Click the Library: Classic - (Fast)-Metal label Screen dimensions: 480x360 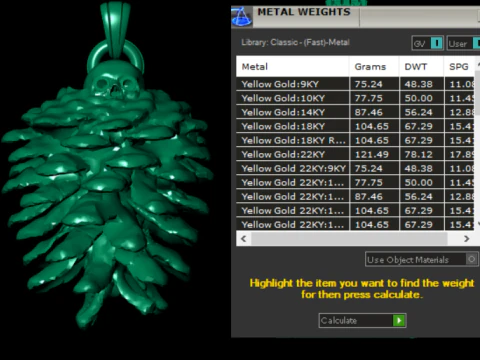[295, 43]
